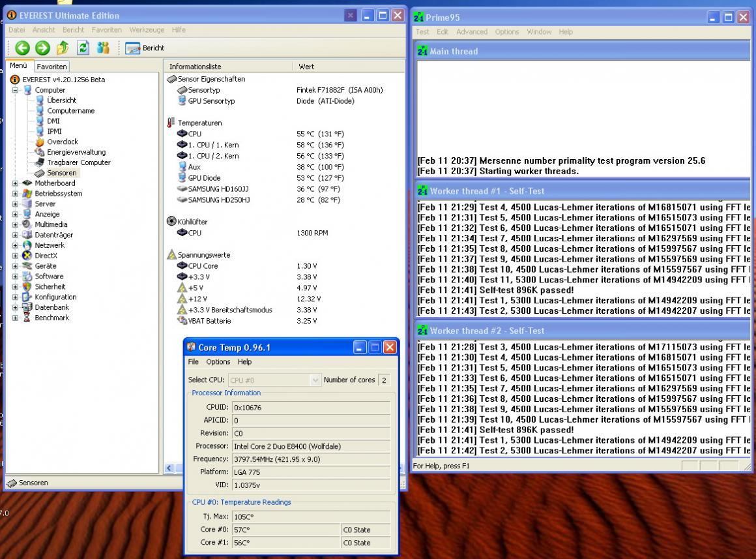This screenshot has height=559, width=756.
Task: Select the VBAT Batterie row
Action: point(284,321)
